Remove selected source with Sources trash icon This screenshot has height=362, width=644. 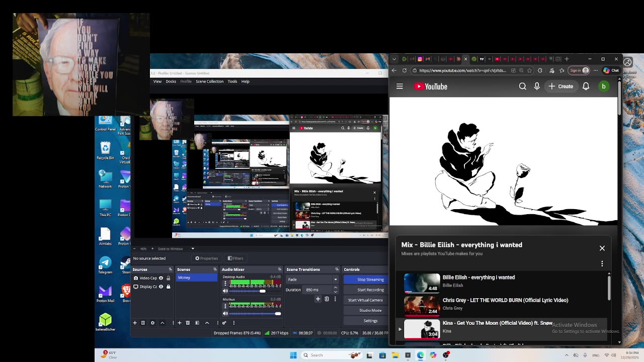click(143, 323)
